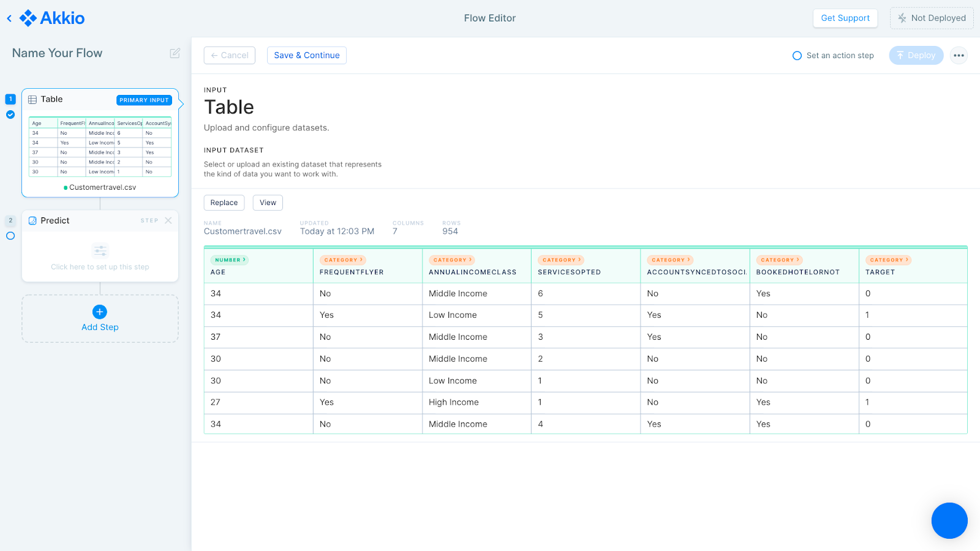Open Get Support
Screen dimensions: 980x551
click(x=845, y=18)
